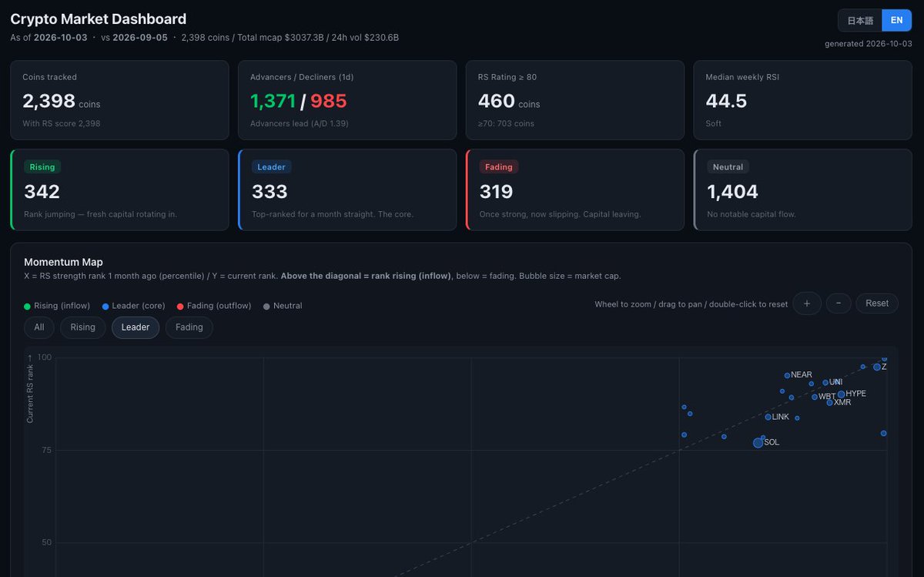Click the Coins tracked card
The width and height of the screenshot is (924, 577).
[x=119, y=100]
